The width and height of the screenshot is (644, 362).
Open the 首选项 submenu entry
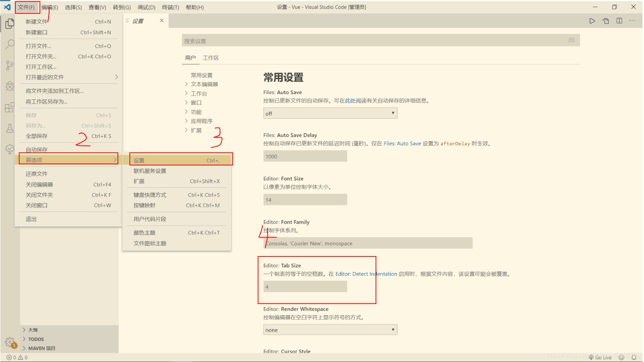[x=68, y=160]
